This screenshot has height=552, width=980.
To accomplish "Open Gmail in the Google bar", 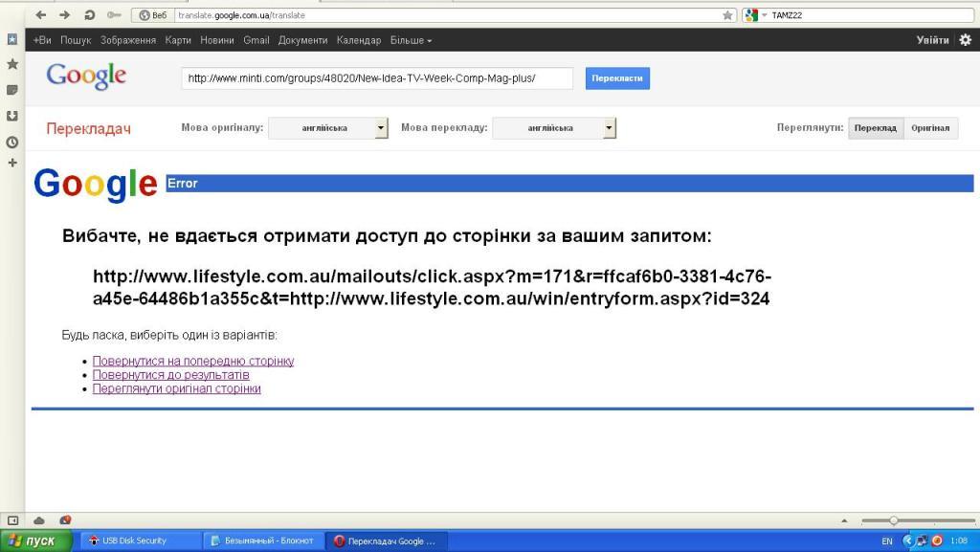I will (x=256, y=40).
